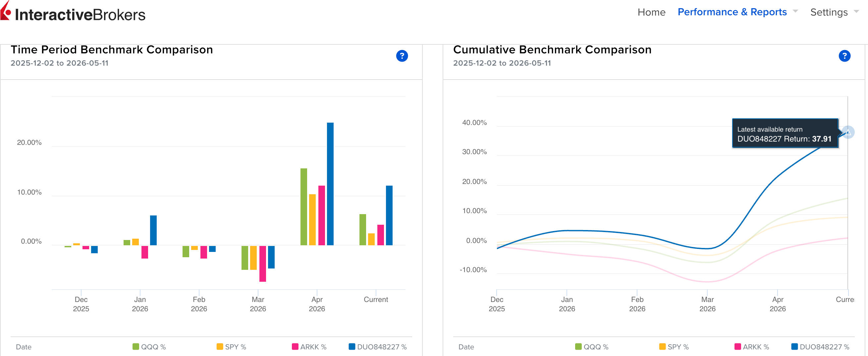The height and width of the screenshot is (356, 868).
Task: Toggle QQQ % series in time period legend
Action: (x=149, y=347)
